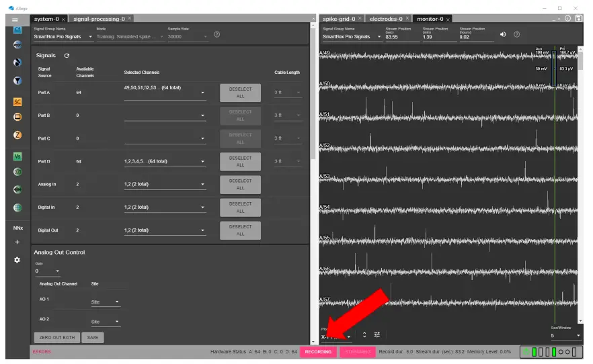Adjust the amplitude scale slider near 50 mV
This screenshot has height=364, width=593.
555,69
